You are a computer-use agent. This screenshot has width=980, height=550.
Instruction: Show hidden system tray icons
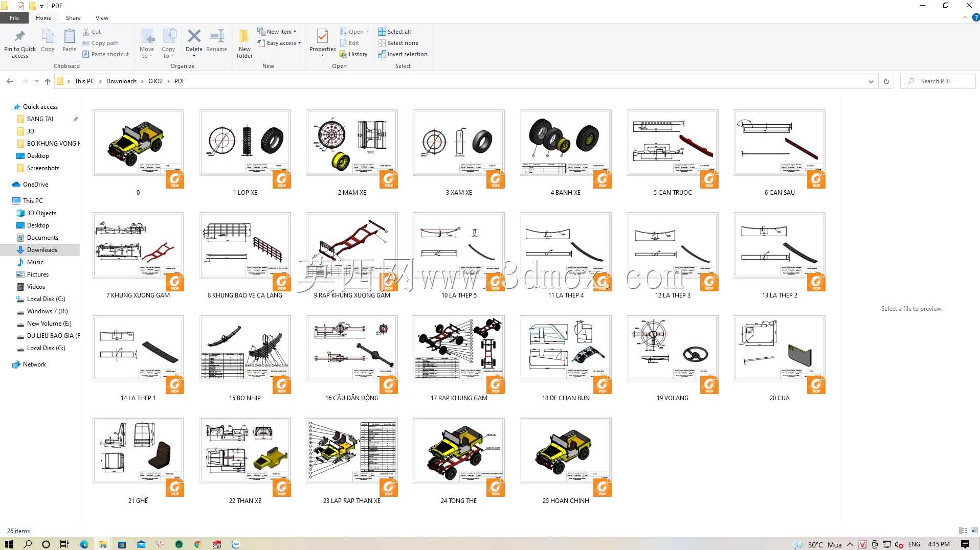(850, 544)
